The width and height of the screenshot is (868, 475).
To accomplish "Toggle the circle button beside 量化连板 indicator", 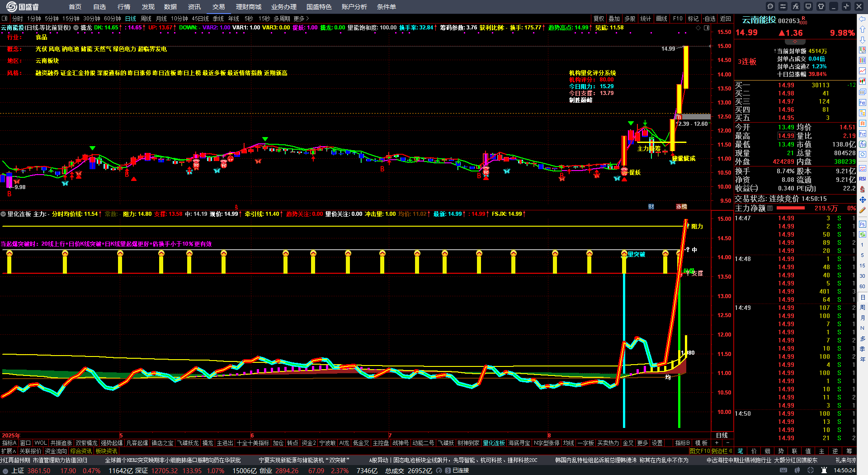I will coord(3,214).
